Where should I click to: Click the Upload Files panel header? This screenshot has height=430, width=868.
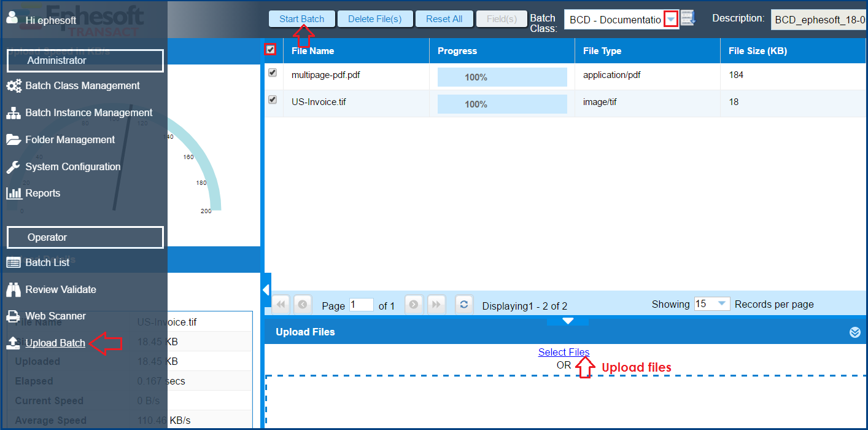click(565, 332)
